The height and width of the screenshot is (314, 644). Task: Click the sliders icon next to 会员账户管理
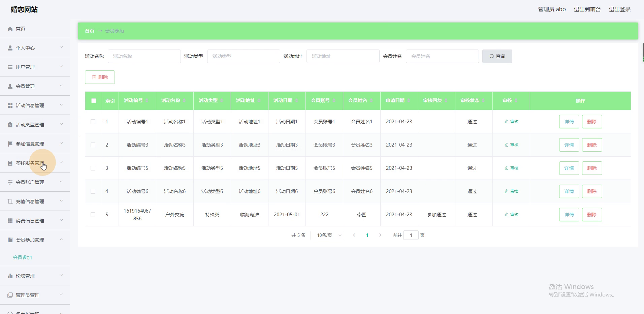(x=10, y=183)
